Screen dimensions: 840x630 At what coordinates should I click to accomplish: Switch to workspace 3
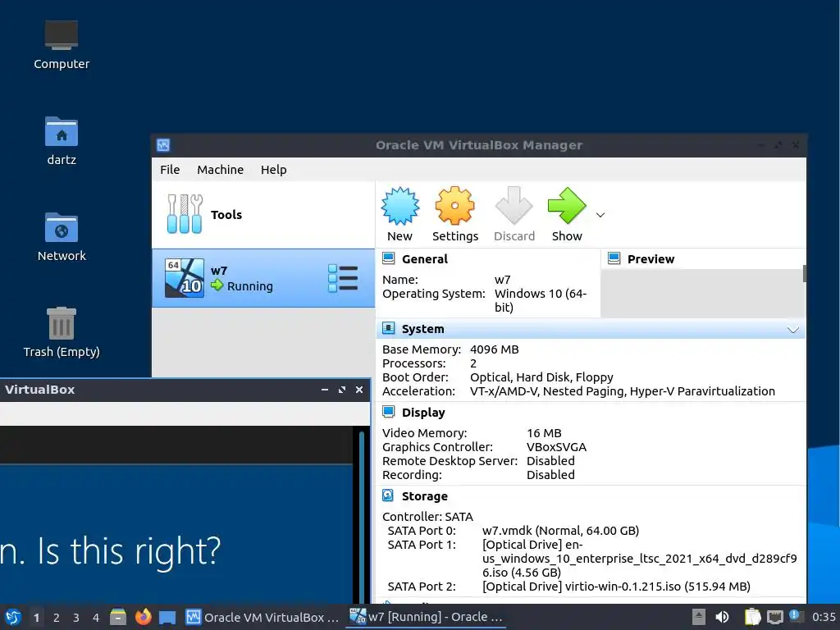76,618
